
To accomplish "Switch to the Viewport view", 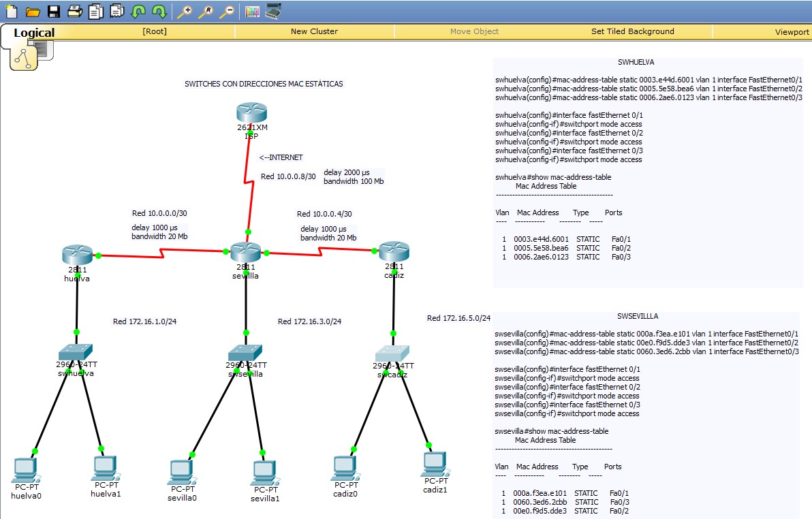I will (791, 31).
